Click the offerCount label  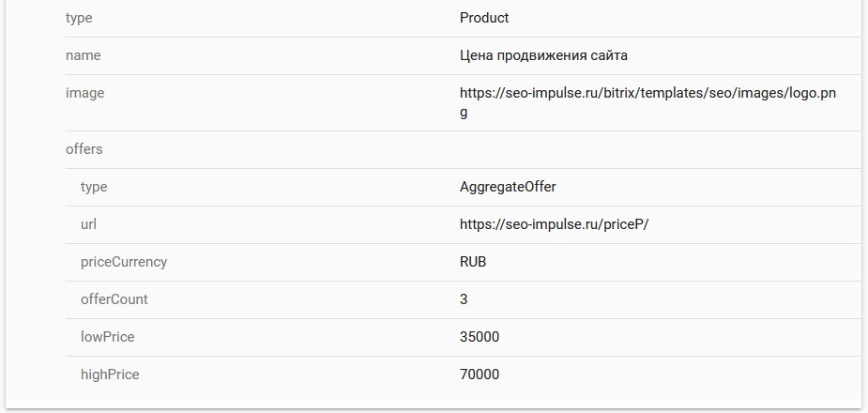(x=114, y=299)
